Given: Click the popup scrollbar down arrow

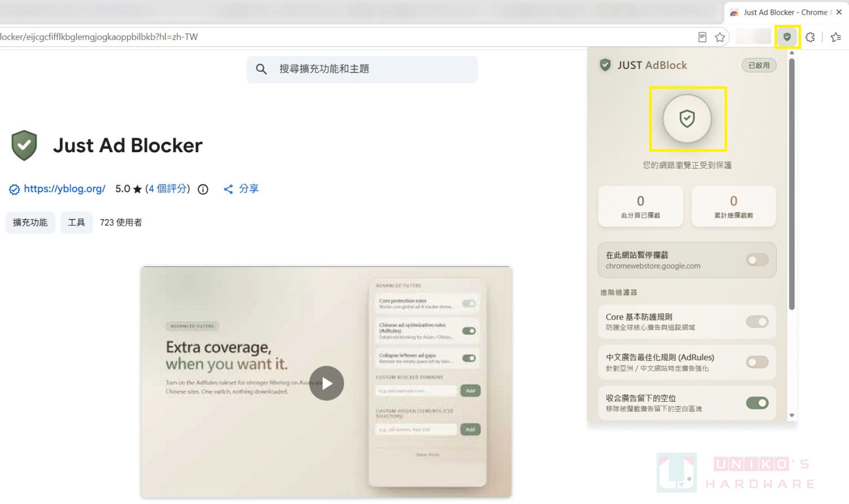Looking at the screenshot, I should (792, 415).
